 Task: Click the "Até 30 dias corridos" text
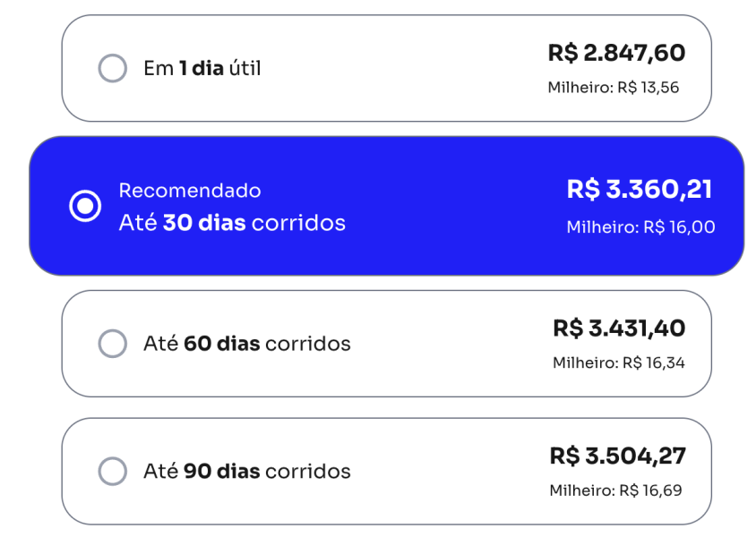pos(232,223)
